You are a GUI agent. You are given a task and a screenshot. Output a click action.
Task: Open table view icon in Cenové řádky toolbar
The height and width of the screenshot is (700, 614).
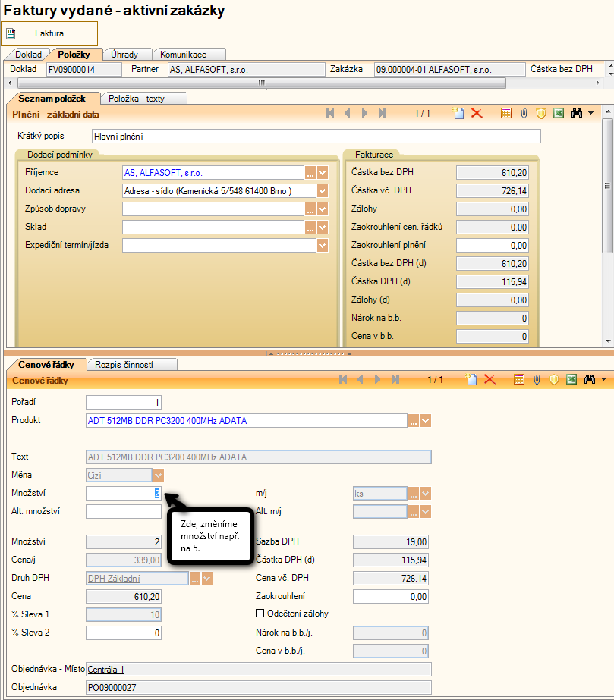pos(519,379)
